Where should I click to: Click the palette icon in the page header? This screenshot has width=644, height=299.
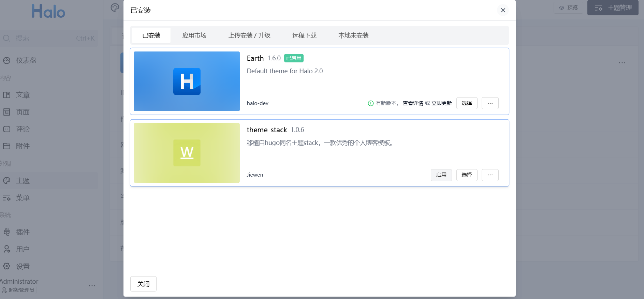[x=115, y=8]
